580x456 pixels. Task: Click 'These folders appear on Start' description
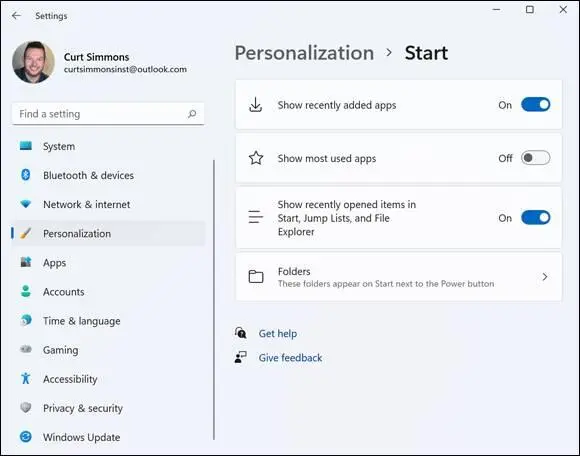[x=386, y=284]
